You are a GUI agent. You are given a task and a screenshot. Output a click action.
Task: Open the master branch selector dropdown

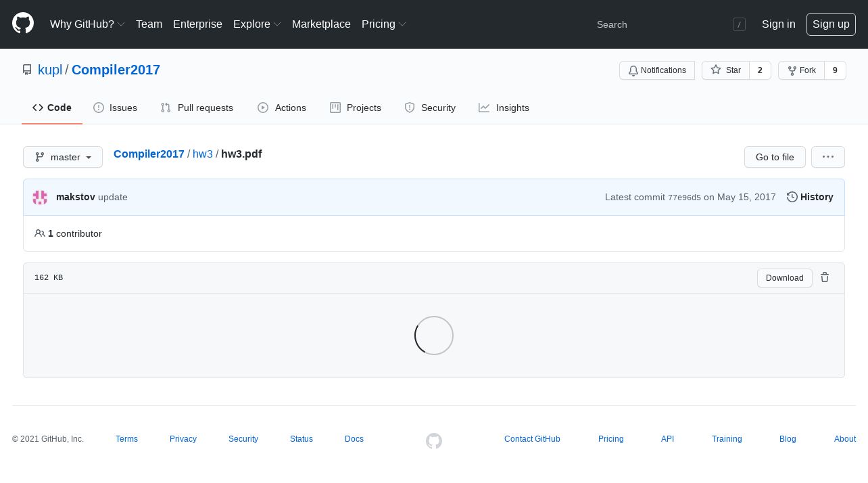click(x=63, y=157)
